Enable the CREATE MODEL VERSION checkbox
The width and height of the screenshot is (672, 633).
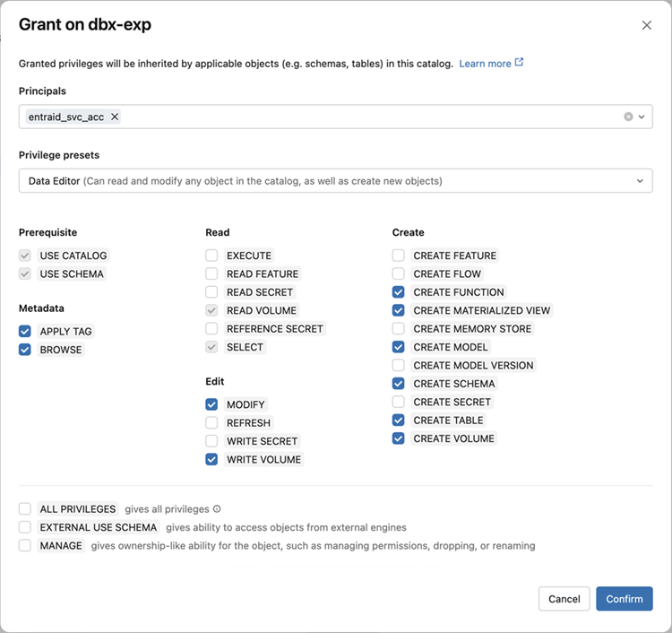click(398, 366)
